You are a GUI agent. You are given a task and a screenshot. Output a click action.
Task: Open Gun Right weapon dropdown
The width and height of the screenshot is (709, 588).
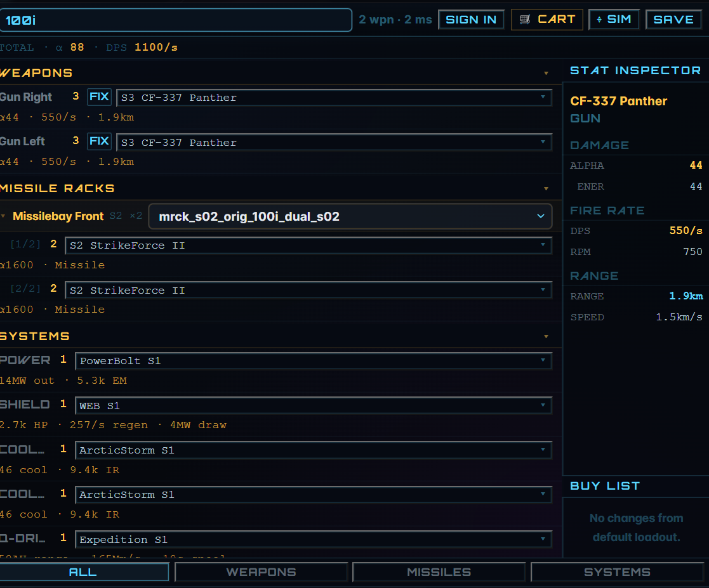334,98
